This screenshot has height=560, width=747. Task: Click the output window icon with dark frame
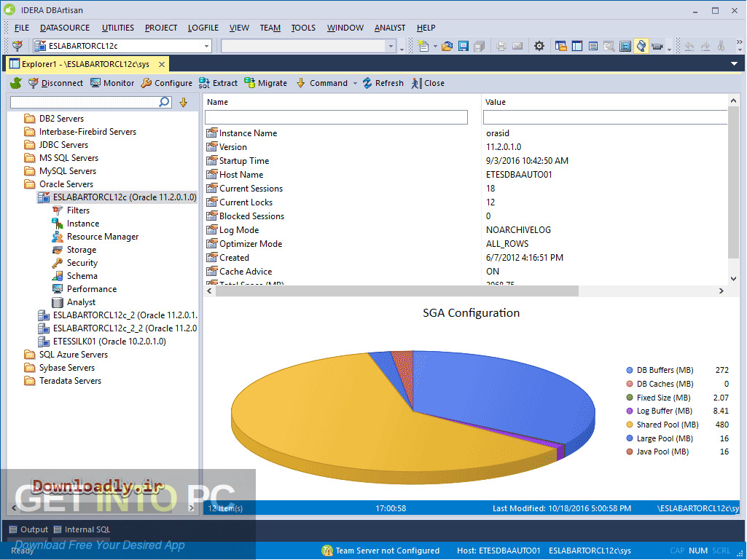[x=625, y=46]
